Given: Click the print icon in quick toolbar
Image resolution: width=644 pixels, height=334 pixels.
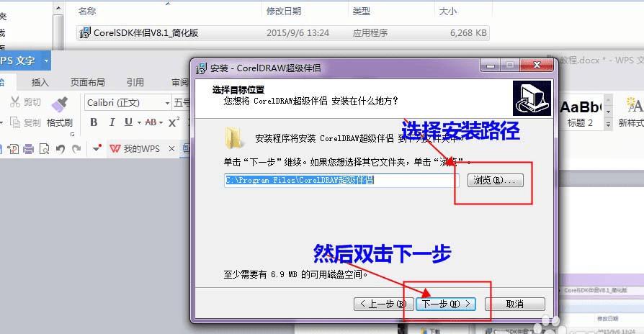Looking at the screenshot, I should [x=28, y=149].
